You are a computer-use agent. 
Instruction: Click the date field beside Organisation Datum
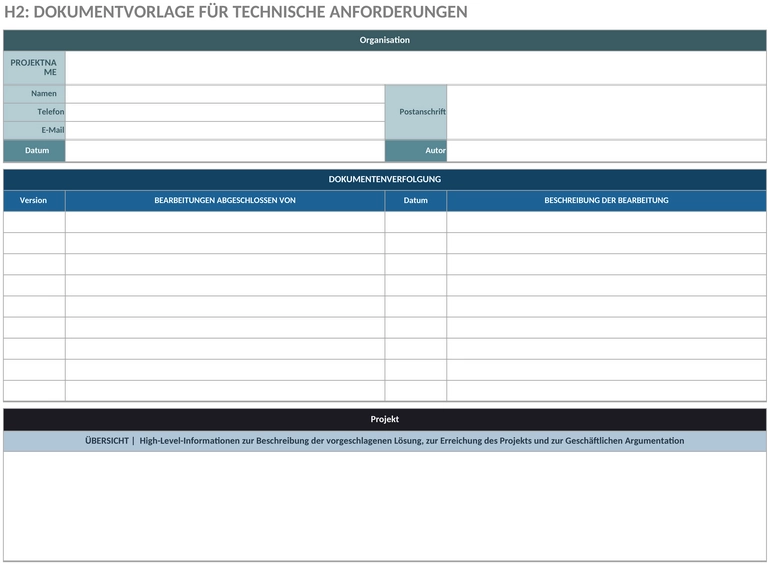point(225,151)
